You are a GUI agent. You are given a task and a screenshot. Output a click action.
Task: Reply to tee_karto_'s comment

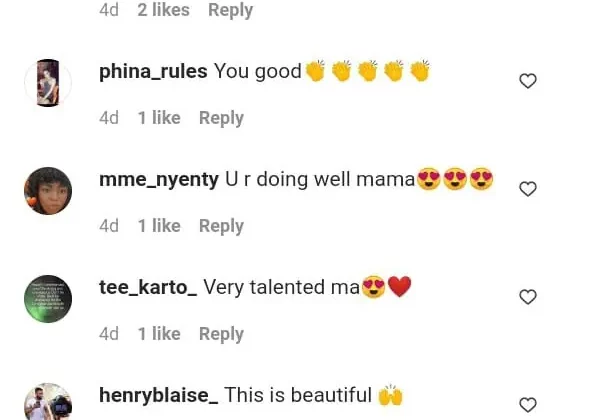click(x=221, y=334)
